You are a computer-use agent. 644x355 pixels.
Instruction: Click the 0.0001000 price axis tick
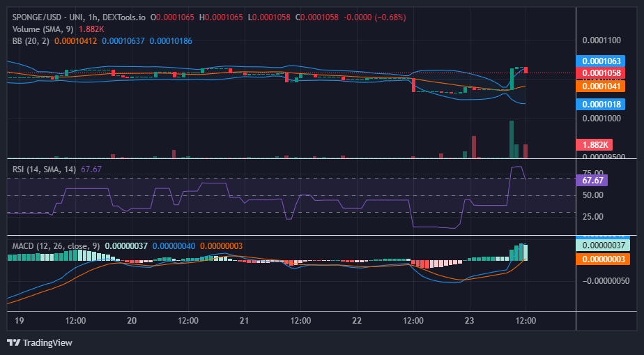click(601, 119)
